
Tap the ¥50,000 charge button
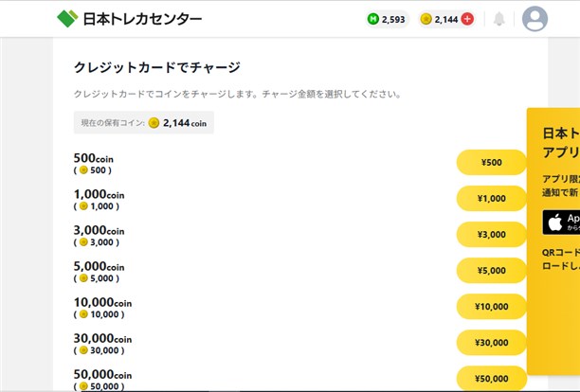(x=491, y=378)
